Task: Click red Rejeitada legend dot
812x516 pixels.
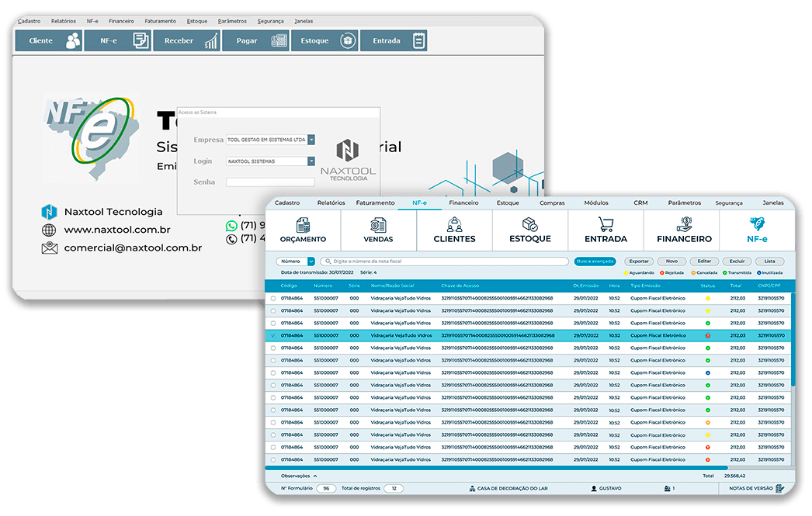Action: tap(662, 273)
